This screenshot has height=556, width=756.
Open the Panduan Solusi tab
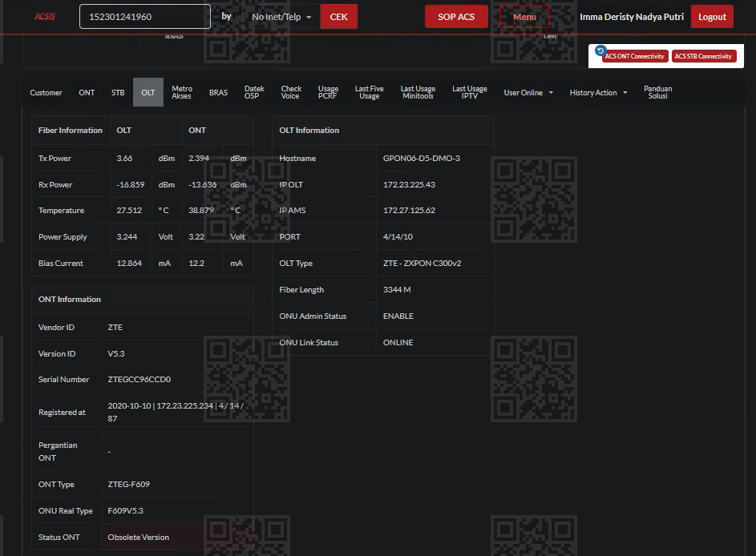(x=657, y=93)
